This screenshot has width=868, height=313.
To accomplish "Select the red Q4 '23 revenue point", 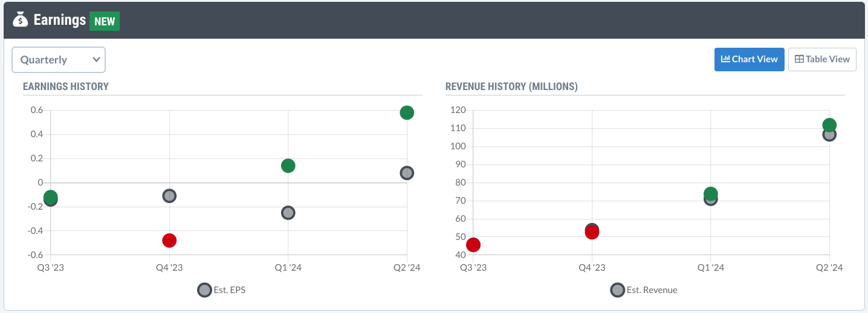I will [x=592, y=233].
